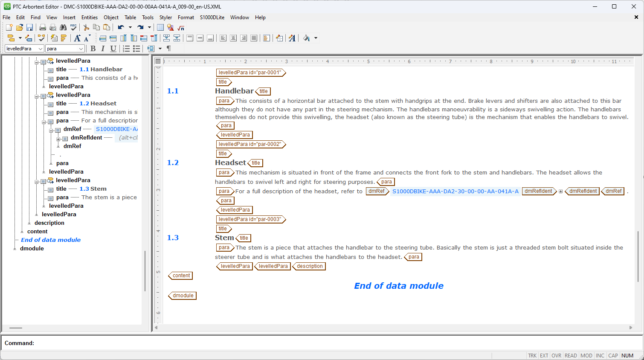Toggle OVR overtype indicator in status bar

pos(557,355)
